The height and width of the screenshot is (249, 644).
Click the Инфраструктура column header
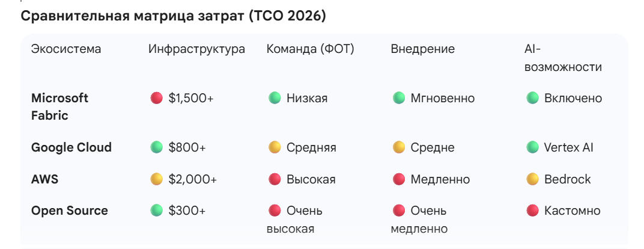(x=196, y=49)
